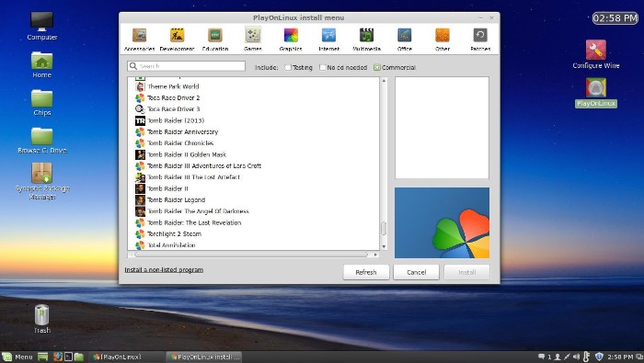Screen dimensions: 644x363
Task: Open the Trash desktop icon
Action: [x=42, y=319]
